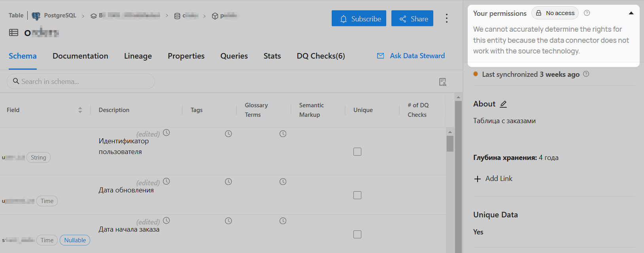The image size is (644, 253).
Task: Click the Subscribe button
Action: click(359, 19)
